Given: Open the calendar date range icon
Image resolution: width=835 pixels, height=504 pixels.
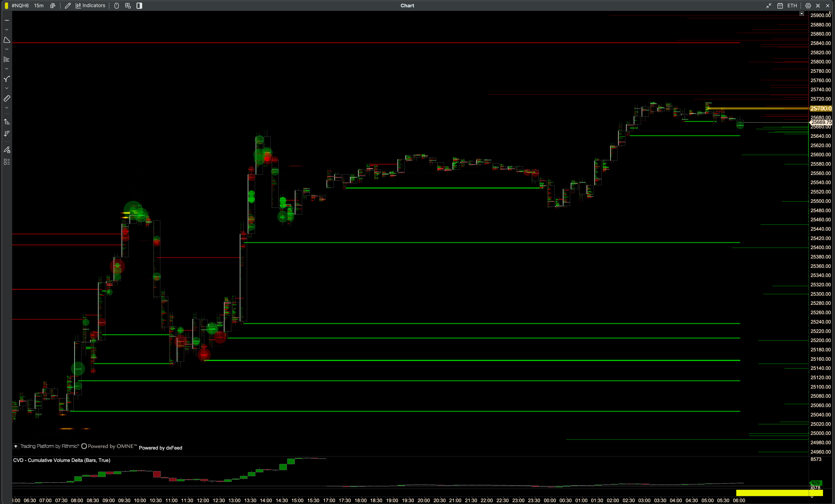Looking at the screenshot, I should pyautogui.click(x=780, y=5).
